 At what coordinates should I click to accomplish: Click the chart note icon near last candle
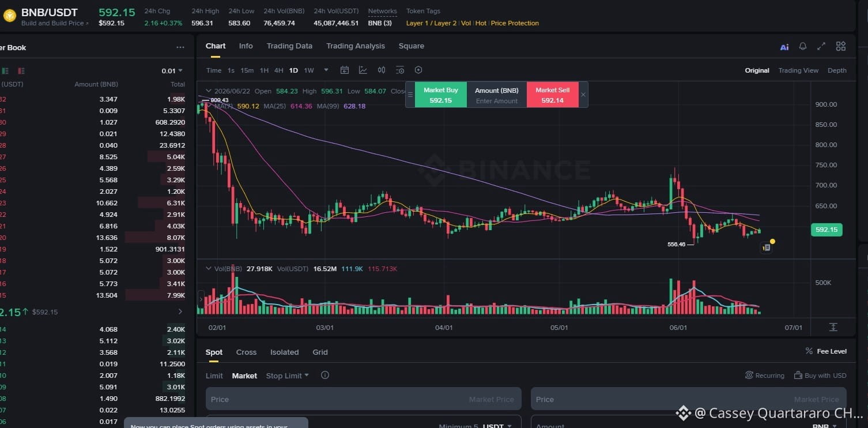pos(767,248)
